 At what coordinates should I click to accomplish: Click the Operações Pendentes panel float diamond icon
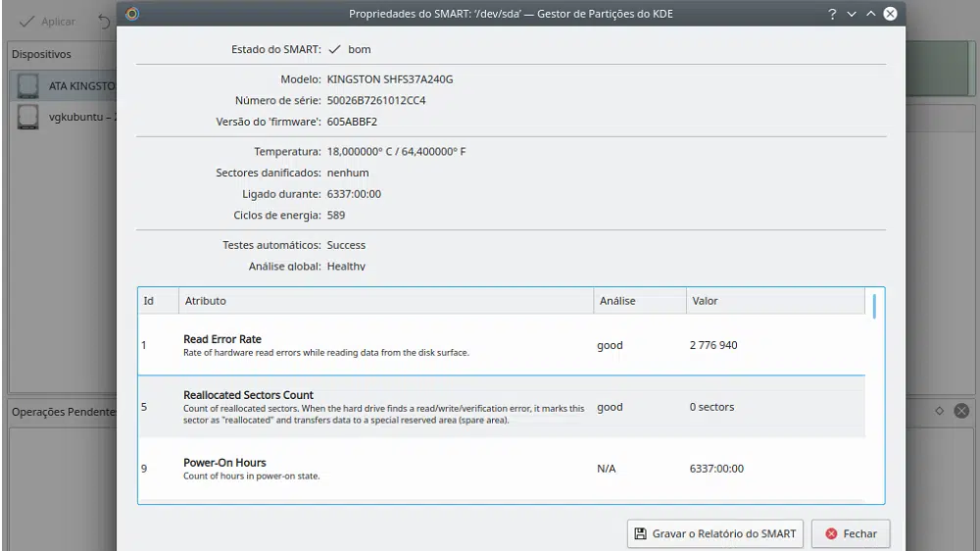[x=940, y=411]
